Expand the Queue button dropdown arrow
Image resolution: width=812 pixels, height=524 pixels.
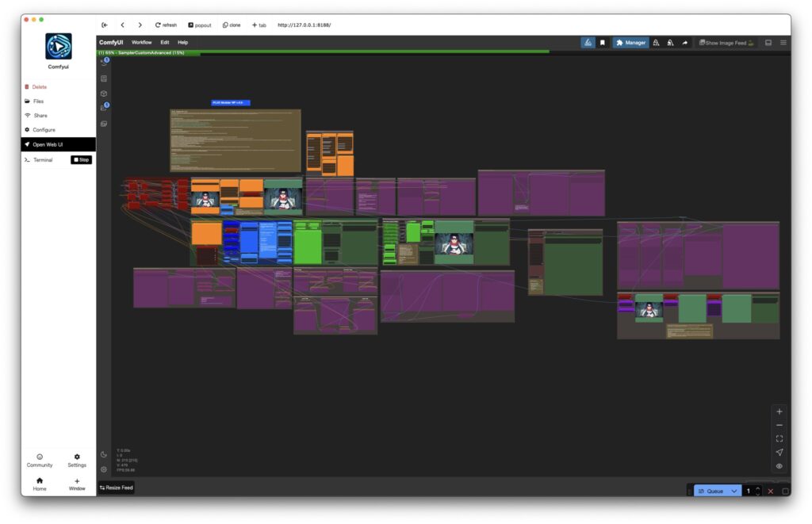(x=734, y=491)
